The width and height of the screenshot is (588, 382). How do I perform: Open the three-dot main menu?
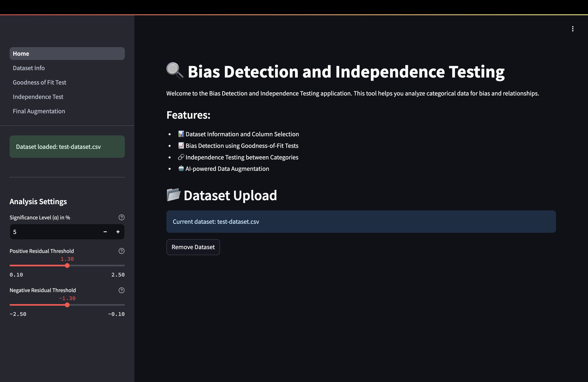coord(572,29)
